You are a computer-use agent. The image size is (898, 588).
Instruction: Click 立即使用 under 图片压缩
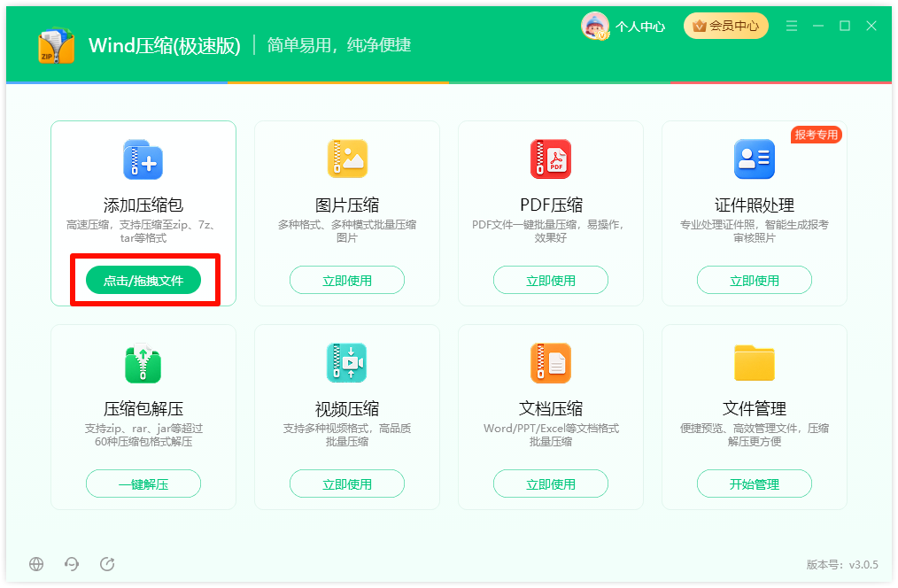click(347, 280)
